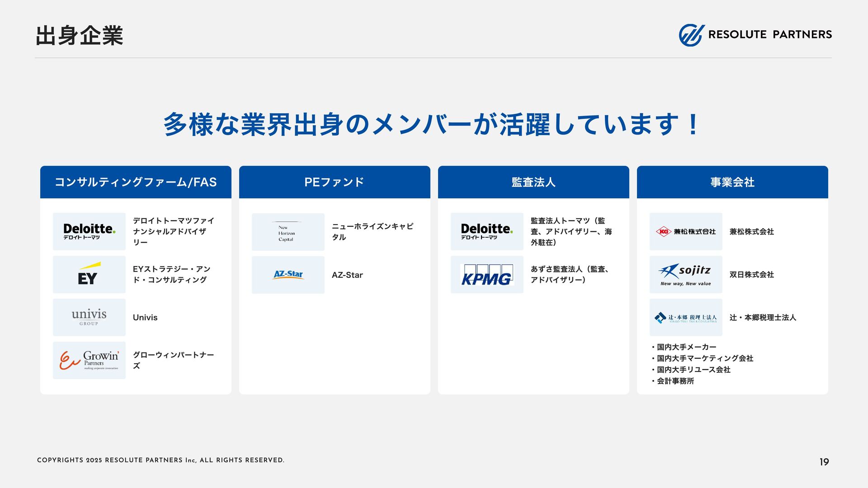The height and width of the screenshot is (488, 868).
Task: Click the New Horizon Capital logo
Action: pyautogui.click(x=288, y=232)
